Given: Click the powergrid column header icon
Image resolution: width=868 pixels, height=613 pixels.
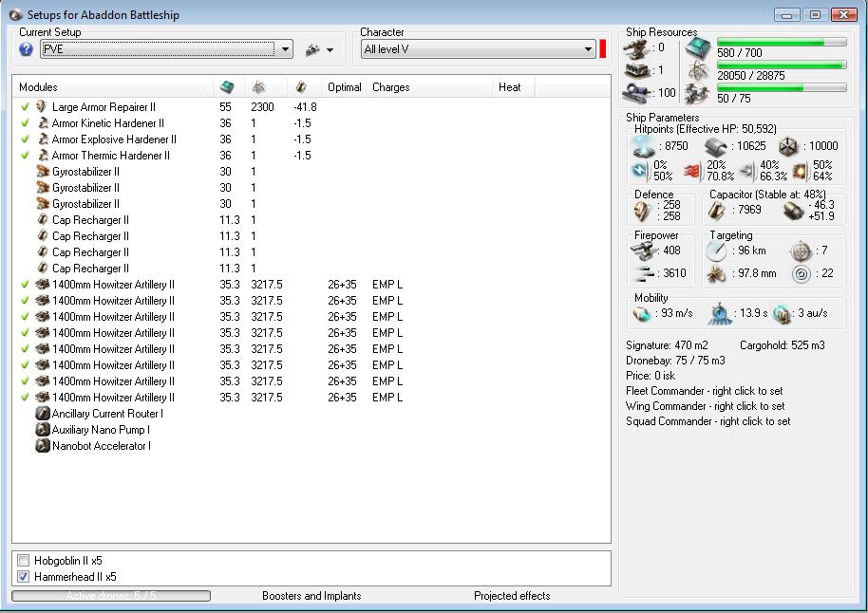Looking at the screenshot, I should 258,87.
